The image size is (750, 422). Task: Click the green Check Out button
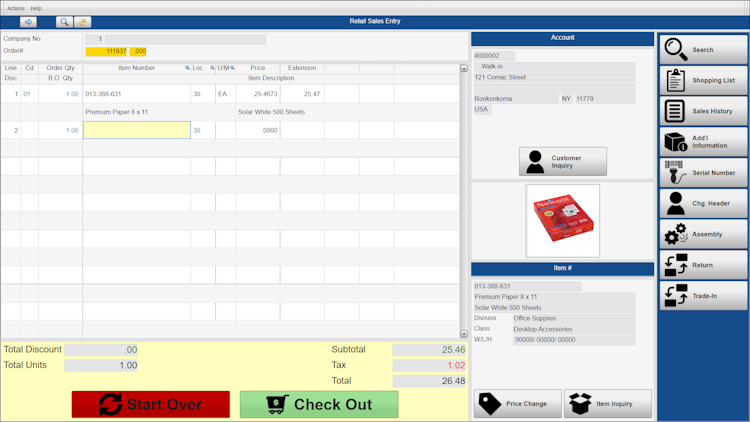319,404
